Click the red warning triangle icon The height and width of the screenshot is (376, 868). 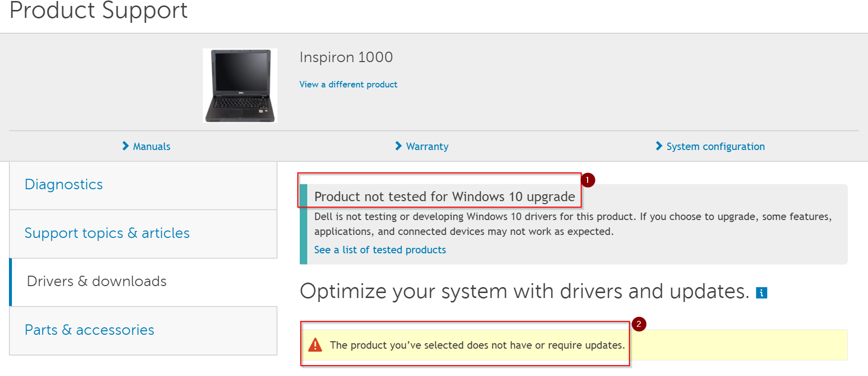coord(315,345)
